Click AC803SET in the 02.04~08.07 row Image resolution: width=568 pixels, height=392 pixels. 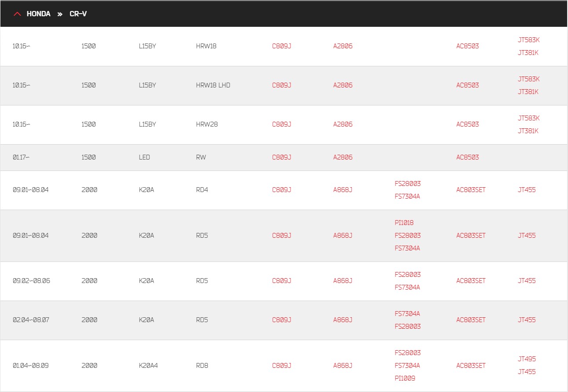471,320
